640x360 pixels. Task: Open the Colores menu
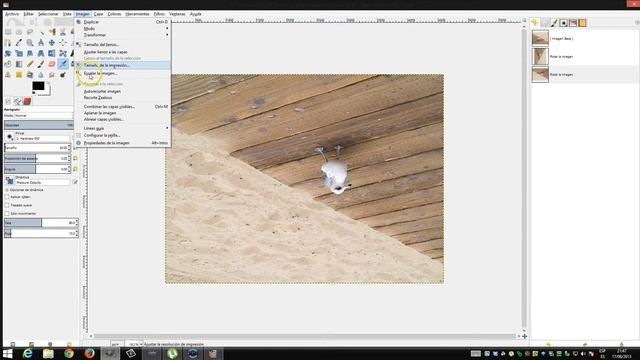(x=114, y=14)
